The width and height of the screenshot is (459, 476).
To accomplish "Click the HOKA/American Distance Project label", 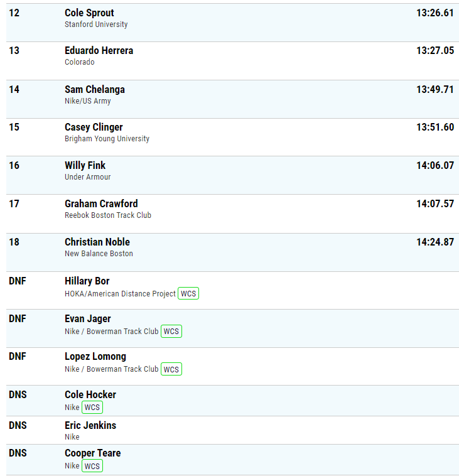I will pyautogui.click(x=120, y=294).
